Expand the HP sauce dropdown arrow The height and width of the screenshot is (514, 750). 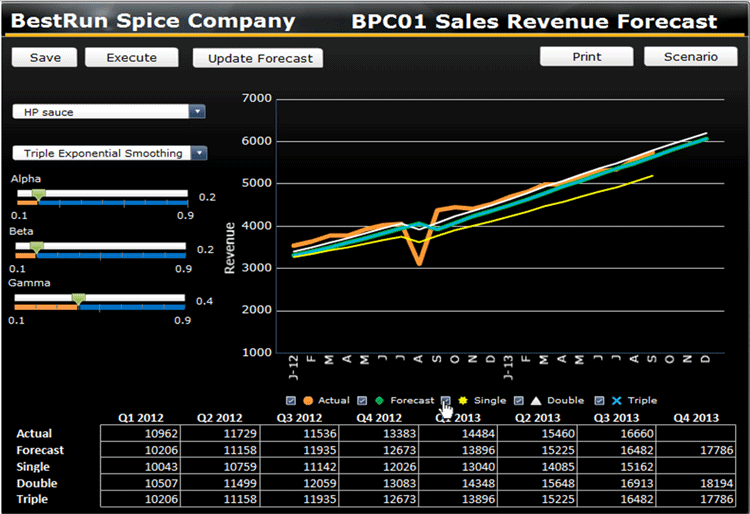(197, 112)
